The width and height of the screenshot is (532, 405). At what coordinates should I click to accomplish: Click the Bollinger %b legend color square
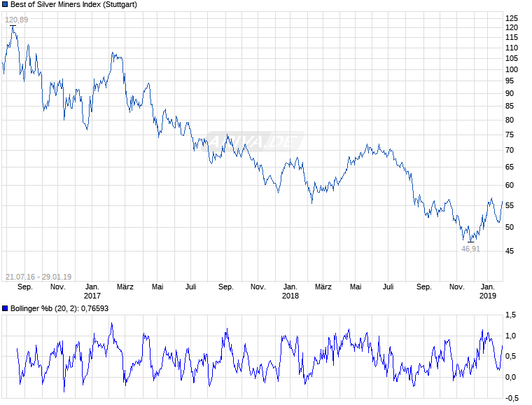coord(5,308)
